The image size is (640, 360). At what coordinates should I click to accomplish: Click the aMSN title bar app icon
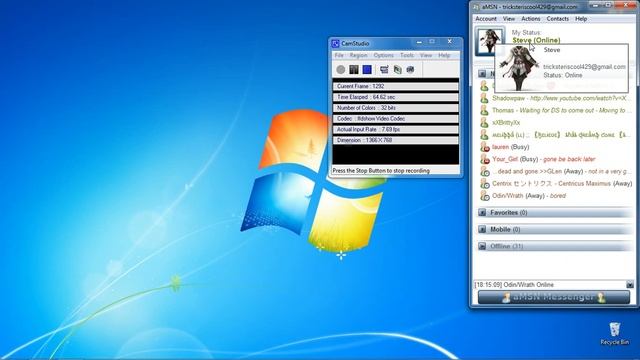[476, 7]
